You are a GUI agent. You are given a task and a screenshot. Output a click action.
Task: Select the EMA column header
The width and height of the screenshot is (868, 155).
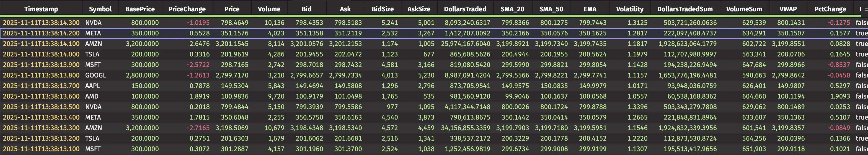(590, 9)
